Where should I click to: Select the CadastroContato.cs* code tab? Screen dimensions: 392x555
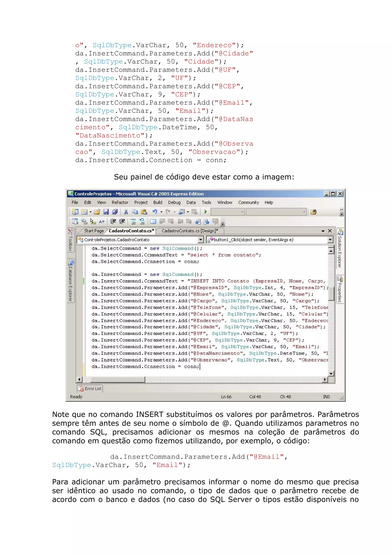pos(131,231)
